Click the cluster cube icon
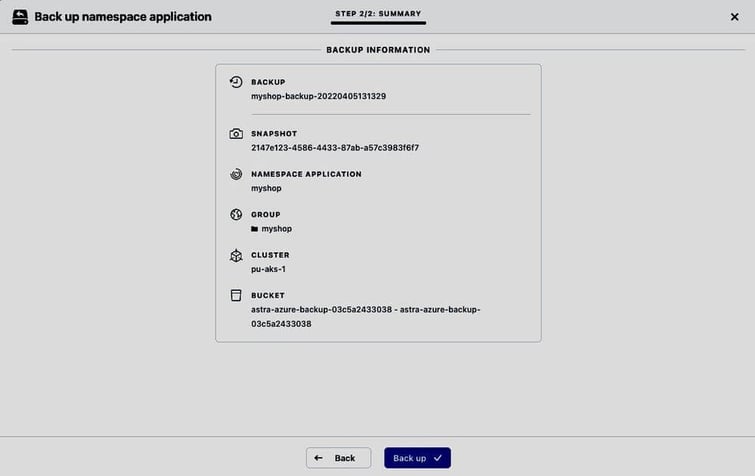The height and width of the screenshot is (476, 755). click(x=236, y=255)
